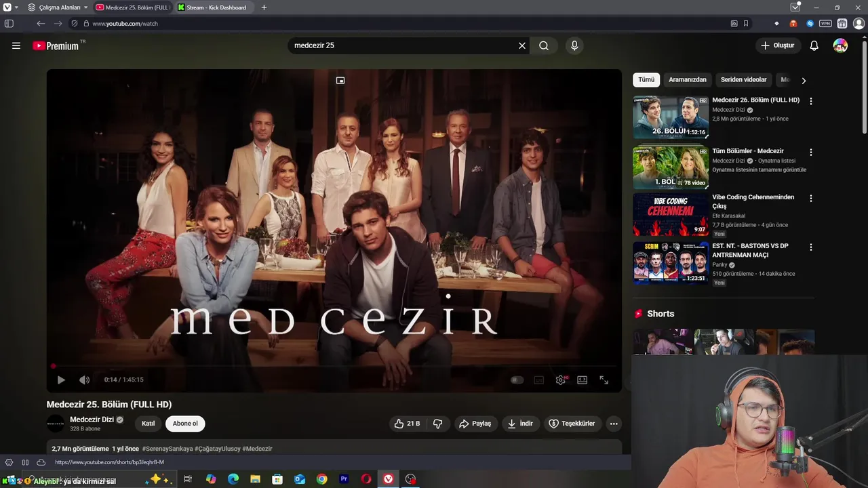The width and height of the screenshot is (868, 488).
Task: Open Google Chrome from taskbar
Action: coord(321,479)
